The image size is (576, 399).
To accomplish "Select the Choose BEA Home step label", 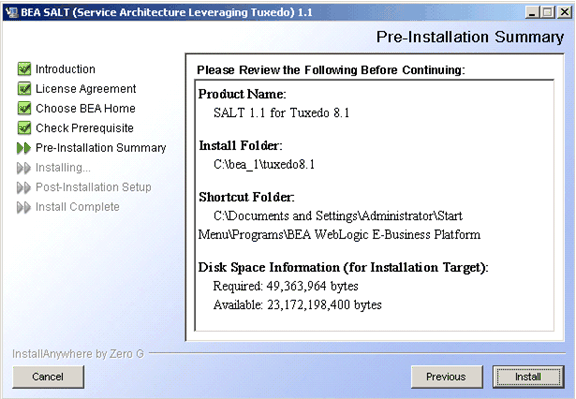I will click(85, 108).
